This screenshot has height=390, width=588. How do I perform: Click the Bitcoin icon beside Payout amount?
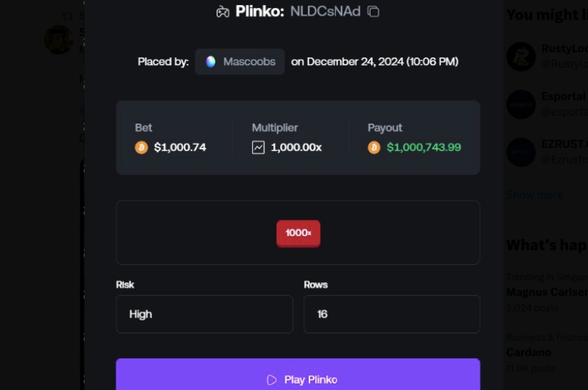coord(374,147)
